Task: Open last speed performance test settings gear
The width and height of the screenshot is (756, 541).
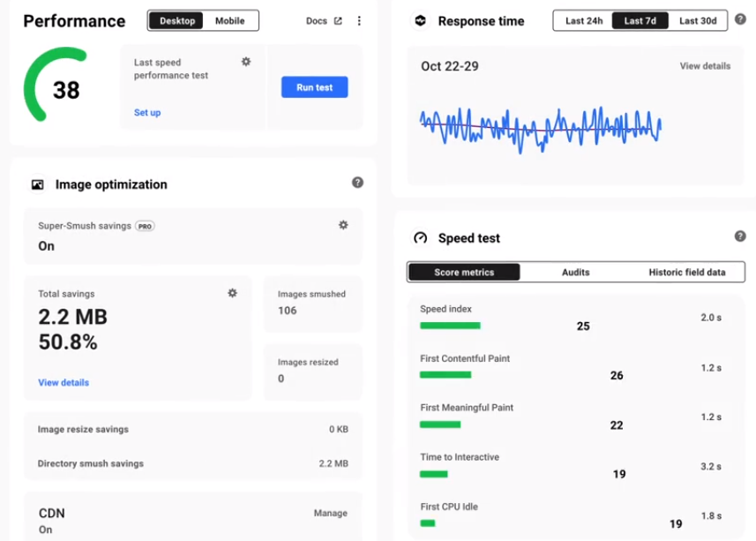Action: (x=246, y=62)
